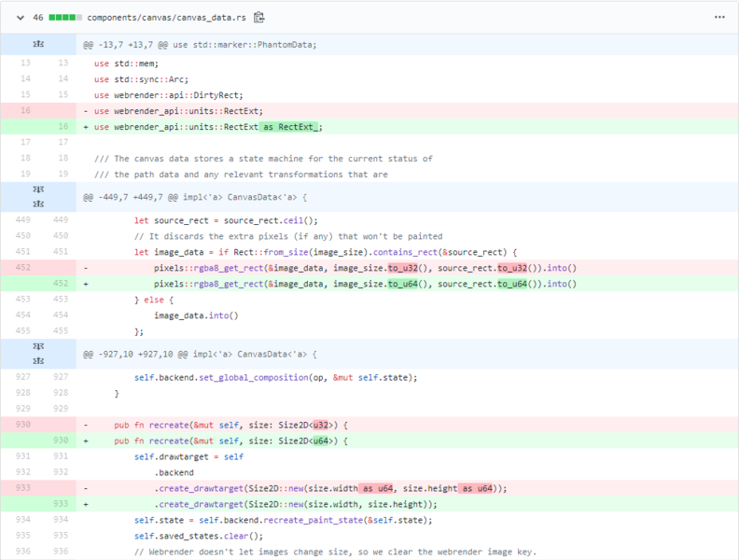This screenshot has height=560, width=739.
Task: Click Expand Down in the @@ -449,7 hunk header
Action: 38,189
